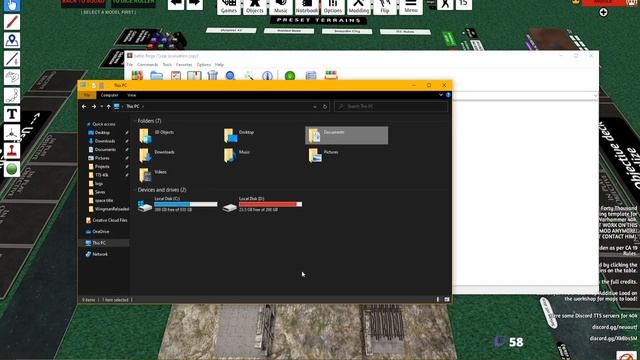Image resolution: width=640 pixels, height=360 pixels.
Task: Select the Gizmo axes tool
Action: pyautogui.click(x=12, y=132)
